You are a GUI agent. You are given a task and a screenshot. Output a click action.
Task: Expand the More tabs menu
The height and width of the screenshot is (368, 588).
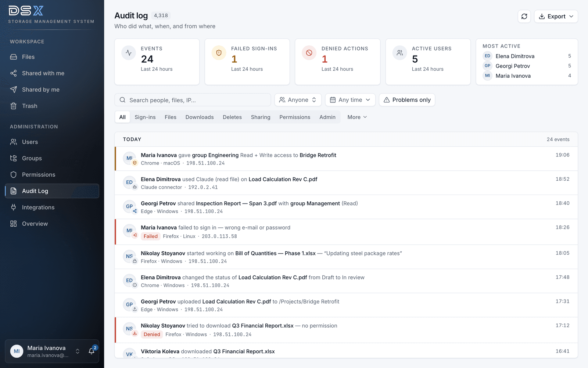pos(357,117)
